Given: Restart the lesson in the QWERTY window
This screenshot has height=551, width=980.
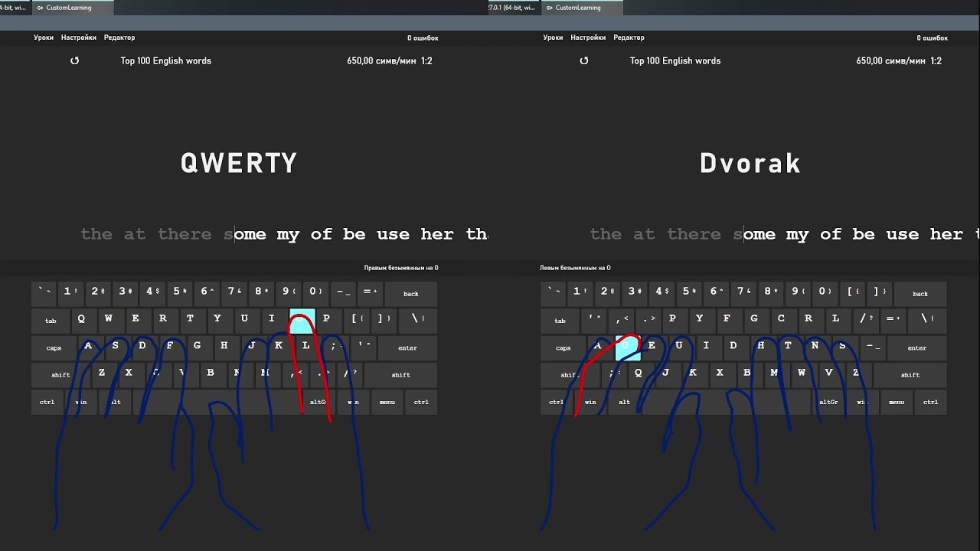Looking at the screenshot, I should [74, 60].
